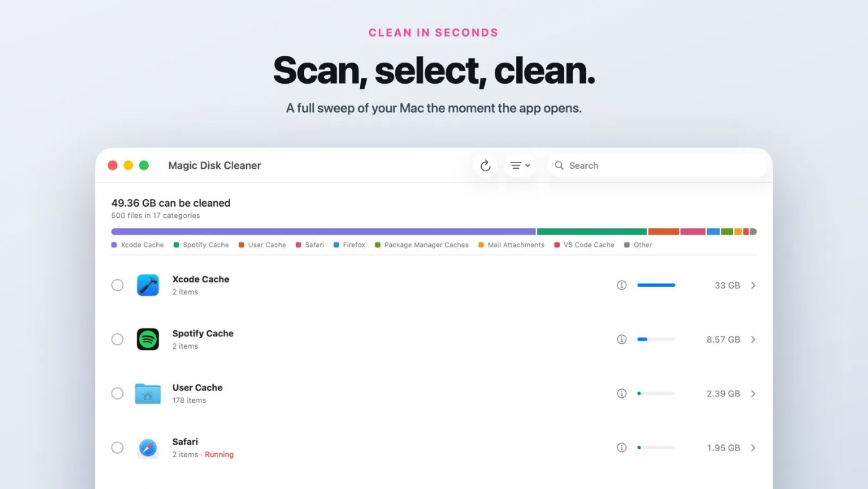Image resolution: width=868 pixels, height=489 pixels.
Task: Click the '8.57 GB' size value
Action: point(723,339)
